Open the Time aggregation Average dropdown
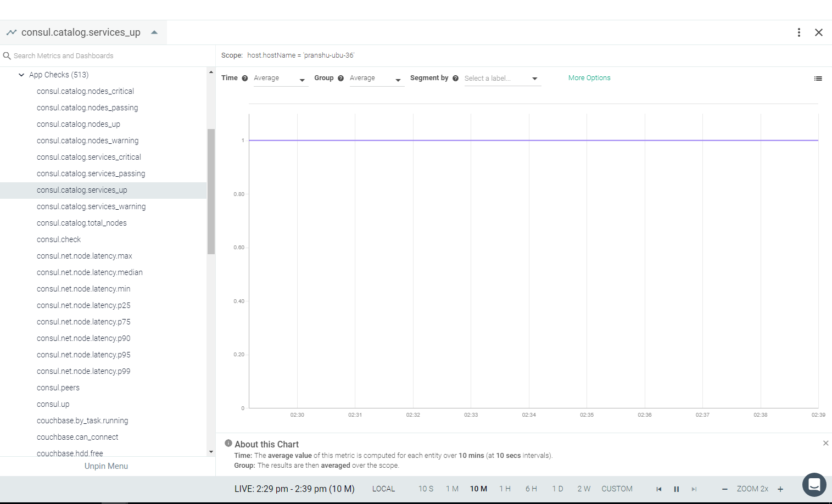832x504 pixels. tap(280, 79)
